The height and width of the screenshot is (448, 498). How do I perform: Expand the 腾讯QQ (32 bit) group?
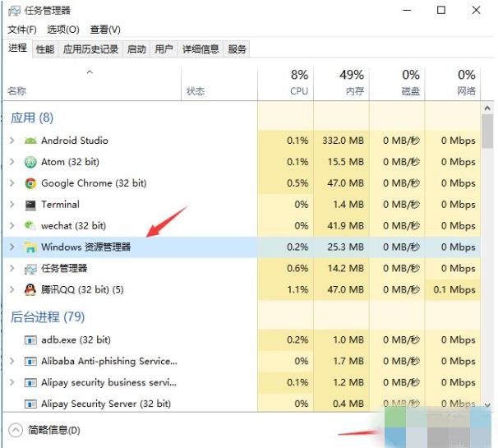point(12,289)
